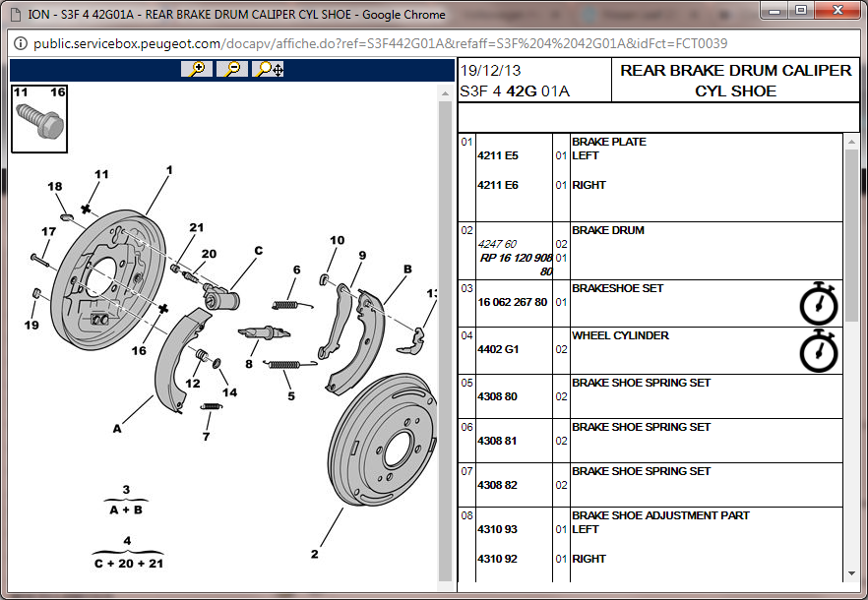Click diagram callout number 21
This screenshot has width=868, height=600.
tap(197, 227)
